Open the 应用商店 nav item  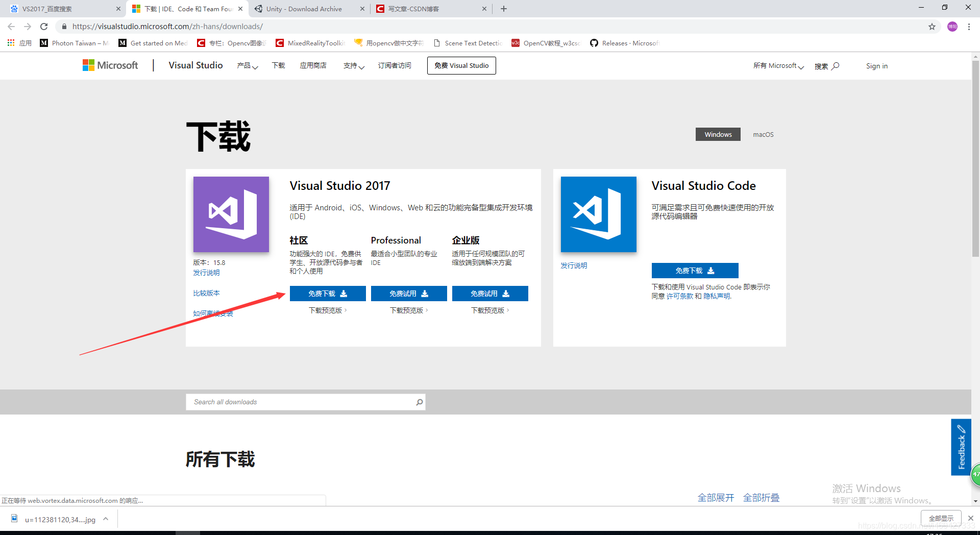coord(313,65)
